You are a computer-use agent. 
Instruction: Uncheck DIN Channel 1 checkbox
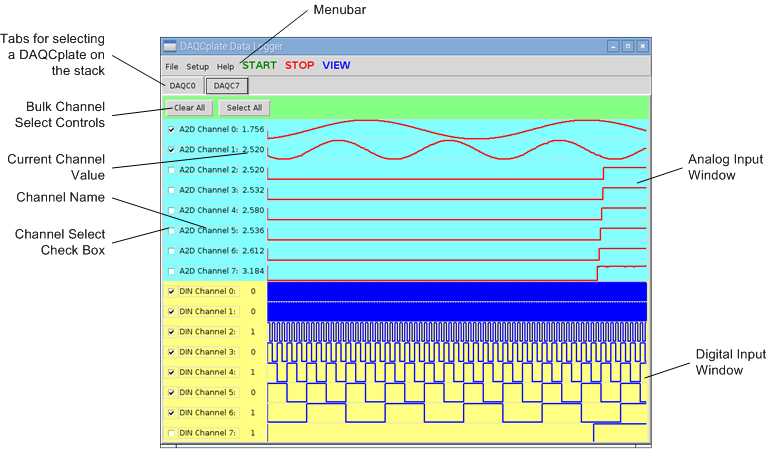[x=171, y=312]
